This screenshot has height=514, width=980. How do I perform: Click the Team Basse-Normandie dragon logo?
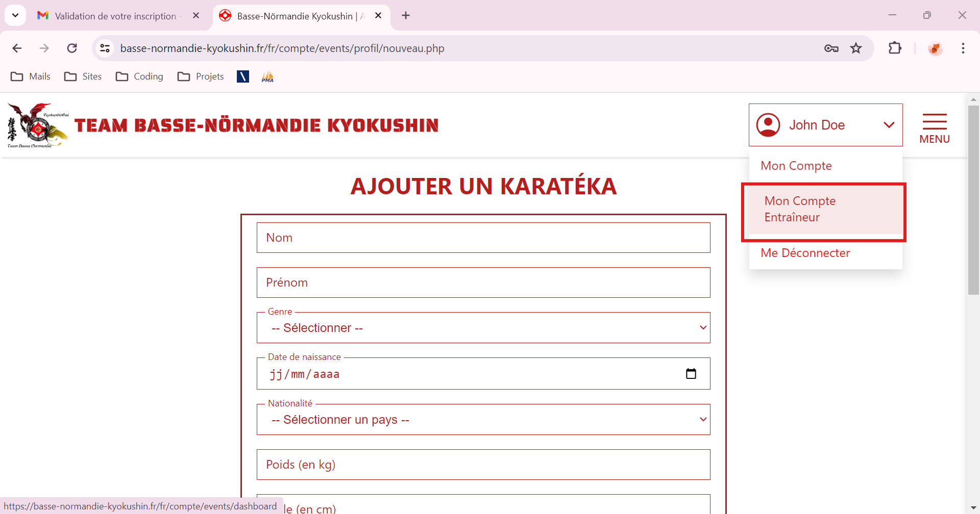37,125
